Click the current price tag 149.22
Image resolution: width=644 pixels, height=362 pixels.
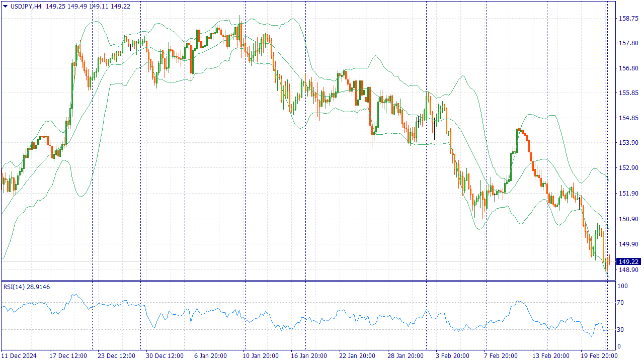coord(629,261)
